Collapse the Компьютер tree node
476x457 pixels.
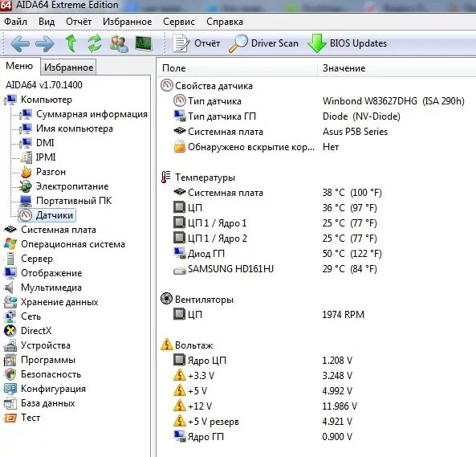point(47,100)
